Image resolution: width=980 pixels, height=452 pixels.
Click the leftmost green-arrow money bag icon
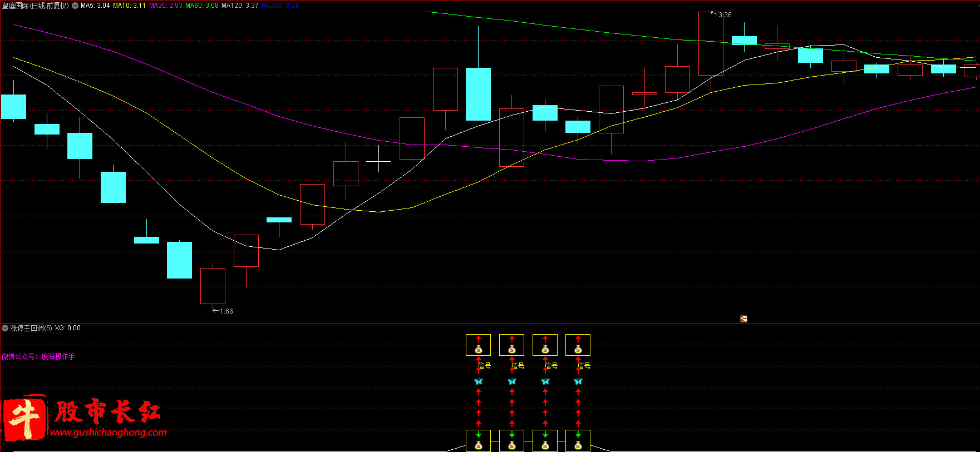[x=478, y=440]
